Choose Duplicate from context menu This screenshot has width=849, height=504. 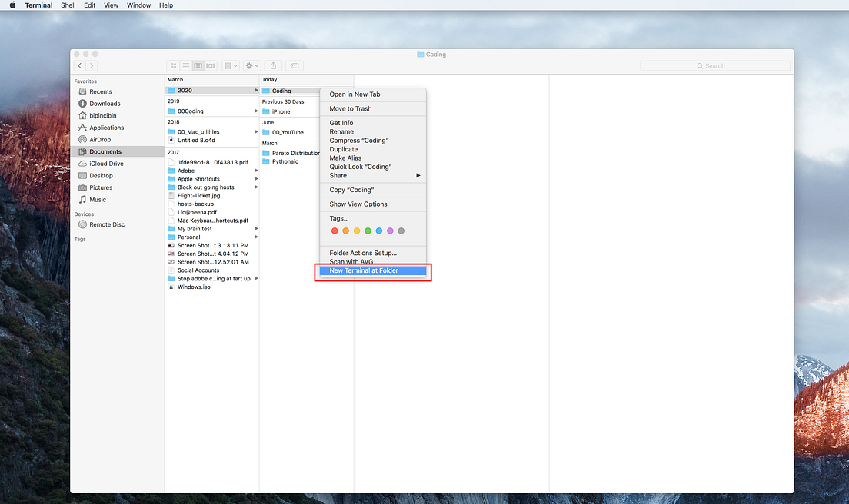coord(372,149)
